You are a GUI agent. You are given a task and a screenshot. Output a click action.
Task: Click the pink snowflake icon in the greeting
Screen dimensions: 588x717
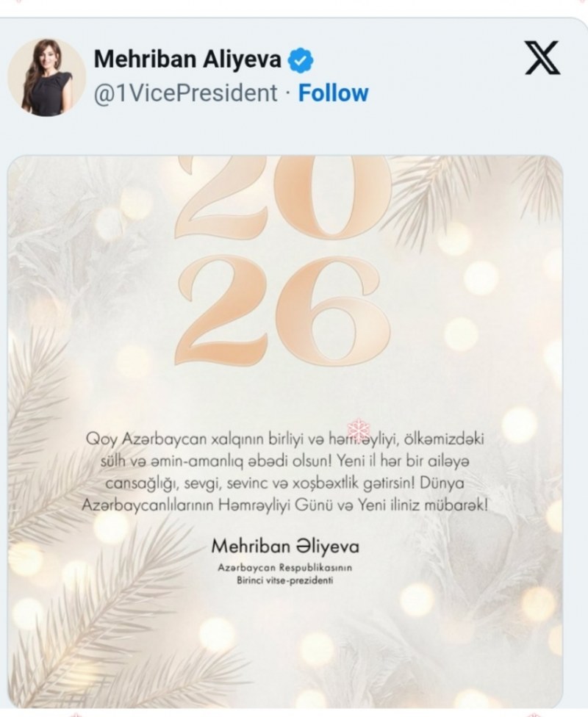(x=361, y=429)
